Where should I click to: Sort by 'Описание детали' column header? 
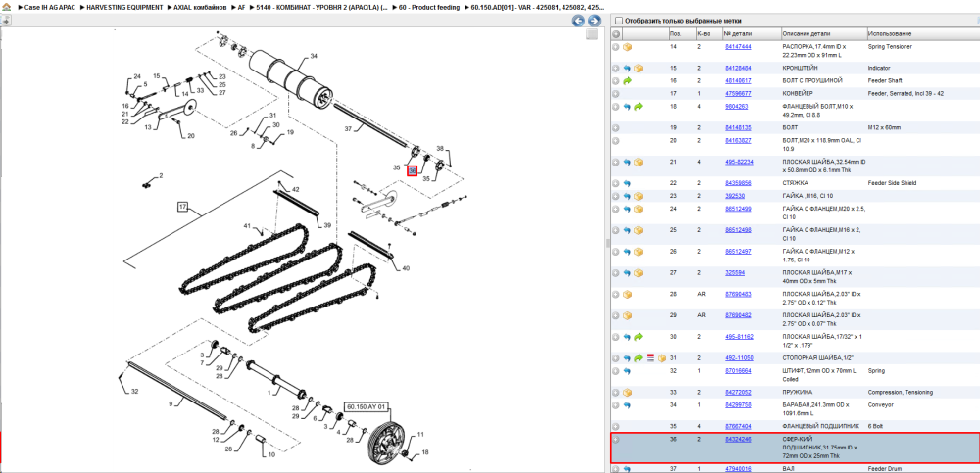click(824, 34)
